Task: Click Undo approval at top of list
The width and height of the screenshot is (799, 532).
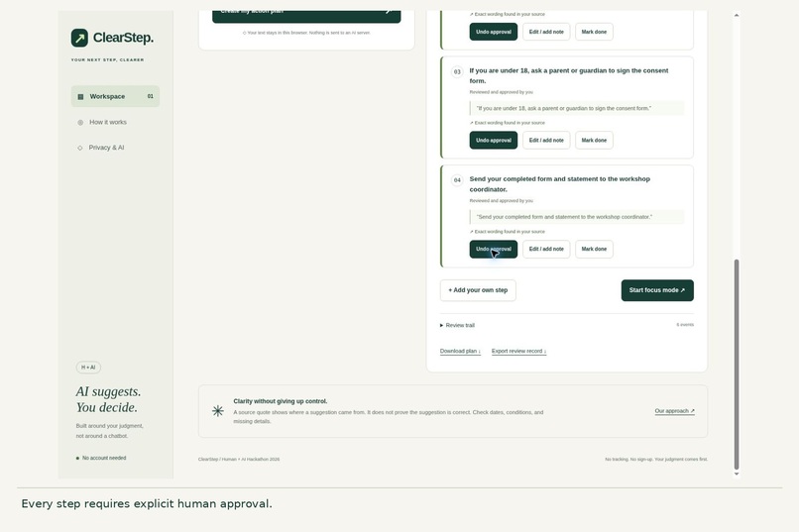Action: pos(494,32)
